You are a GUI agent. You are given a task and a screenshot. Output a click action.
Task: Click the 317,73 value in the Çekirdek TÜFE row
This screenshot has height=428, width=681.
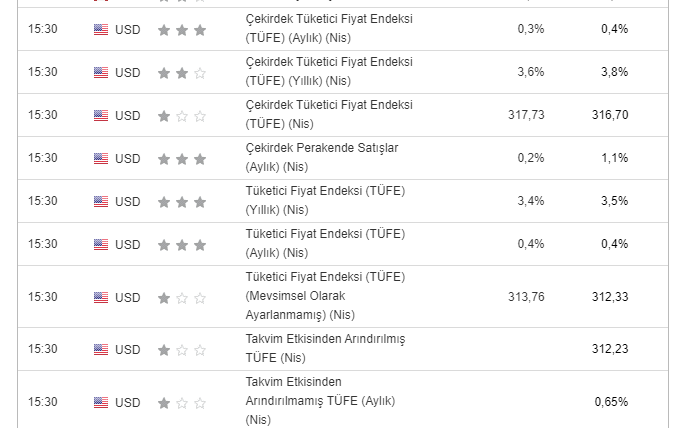click(x=525, y=115)
